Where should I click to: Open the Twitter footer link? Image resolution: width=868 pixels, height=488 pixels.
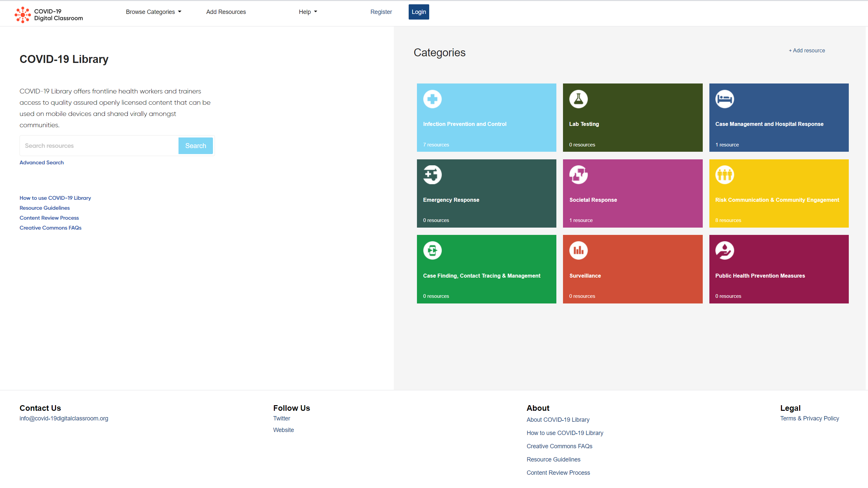(x=281, y=418)
